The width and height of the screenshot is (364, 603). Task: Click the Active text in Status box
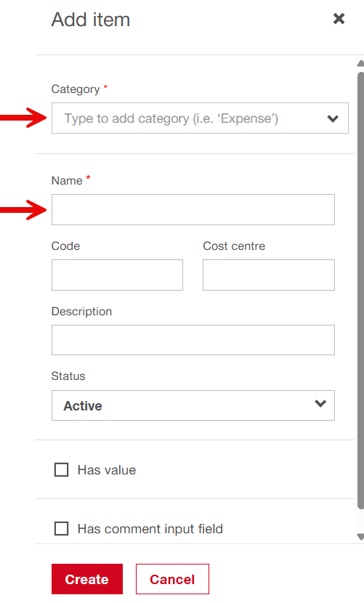83,405
